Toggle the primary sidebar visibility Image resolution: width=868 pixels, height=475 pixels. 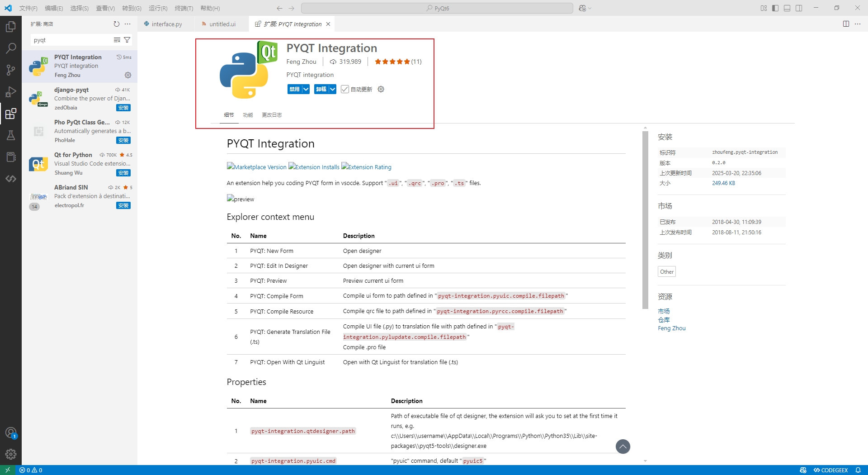(x=775, y=8)
